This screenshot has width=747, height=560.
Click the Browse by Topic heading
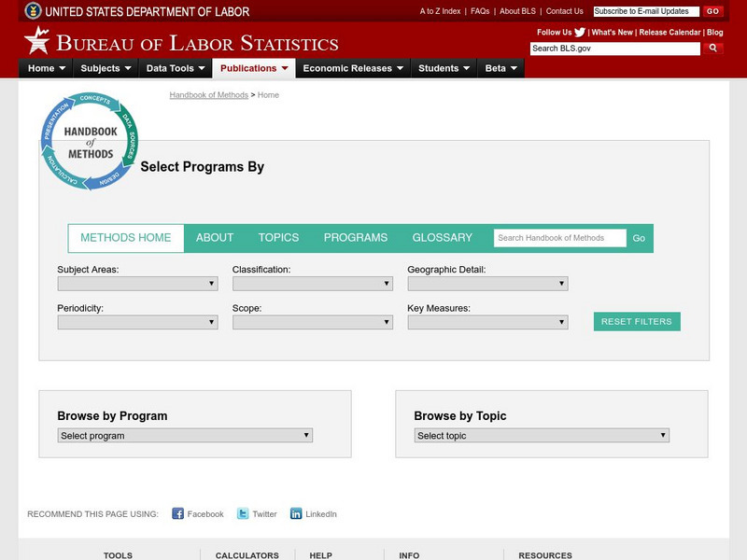tap(460, 415)
